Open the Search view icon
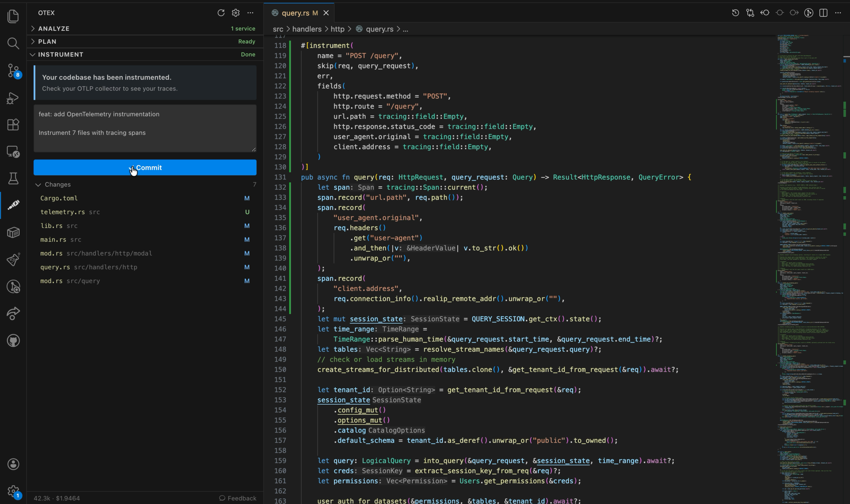This screenshot has width=850, height=504. [13, 44]
